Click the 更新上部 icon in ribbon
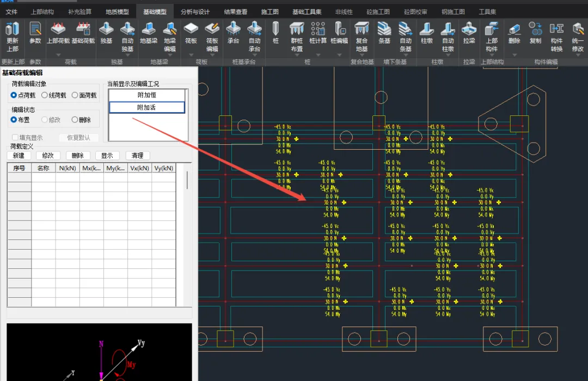Image resolution: width=588 pixels, height=381 pixels. 12,37
